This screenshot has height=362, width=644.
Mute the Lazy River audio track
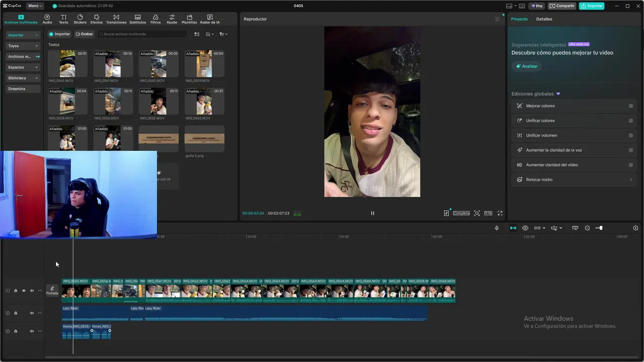point(32,313)
